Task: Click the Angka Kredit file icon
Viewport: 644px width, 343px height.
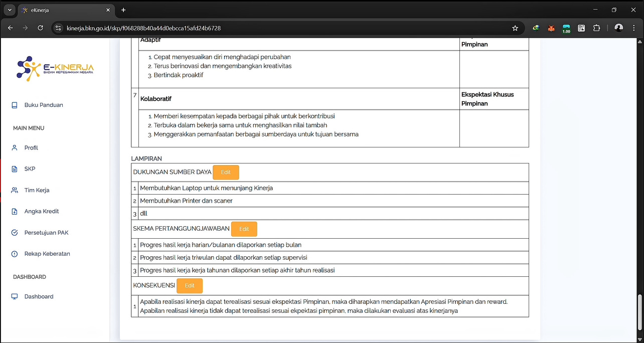Action: tap(15, 212)
